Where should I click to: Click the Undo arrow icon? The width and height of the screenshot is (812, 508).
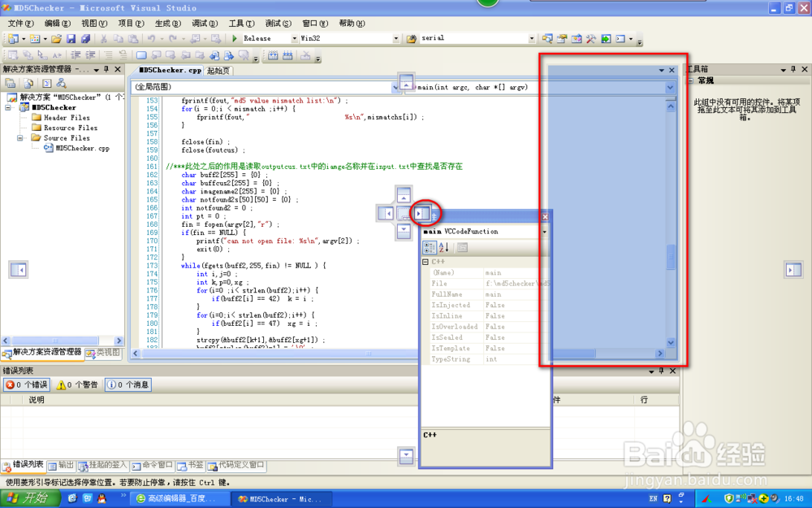tap(151, 38)
